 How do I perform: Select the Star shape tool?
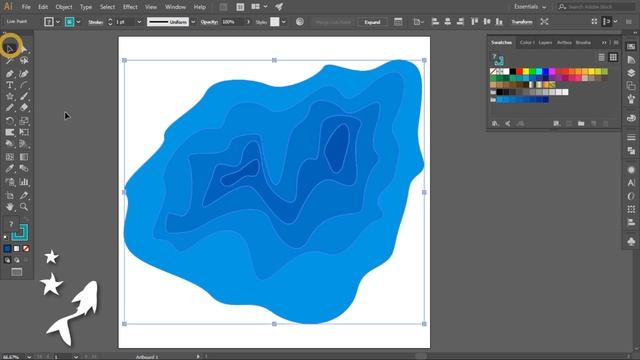10,97
